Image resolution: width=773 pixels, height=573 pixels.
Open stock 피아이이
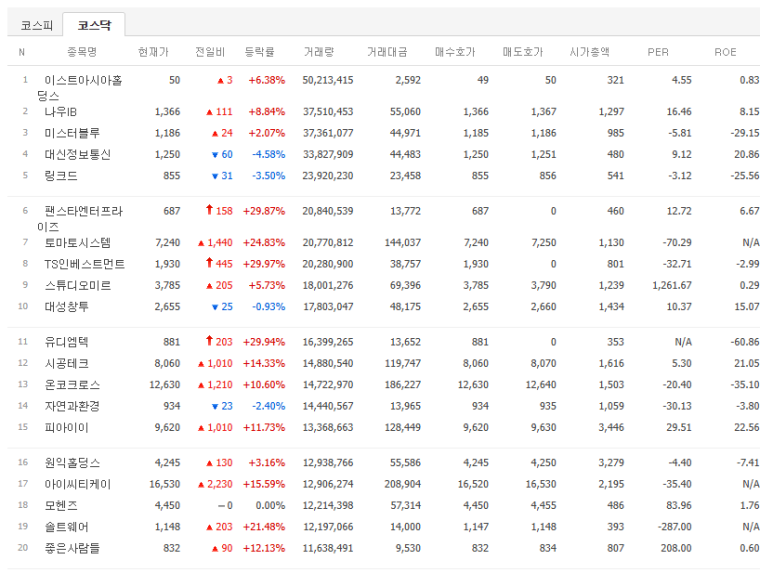click(x=67, y=428)
